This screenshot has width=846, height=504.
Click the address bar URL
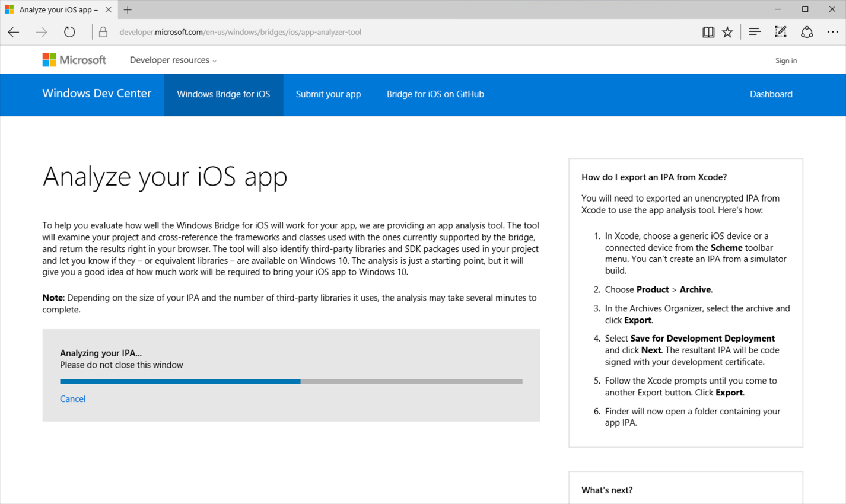[240, 32]
